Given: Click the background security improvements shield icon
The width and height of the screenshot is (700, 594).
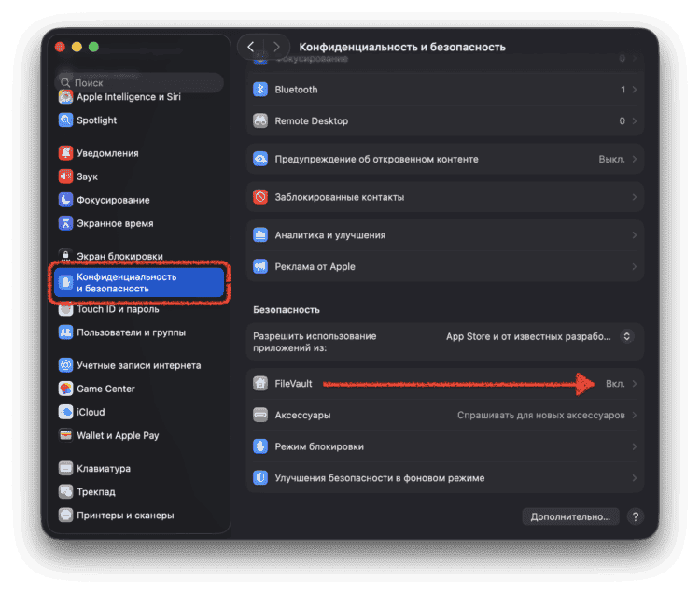Looking at the screenshot, I should click(x=260, y=478).
